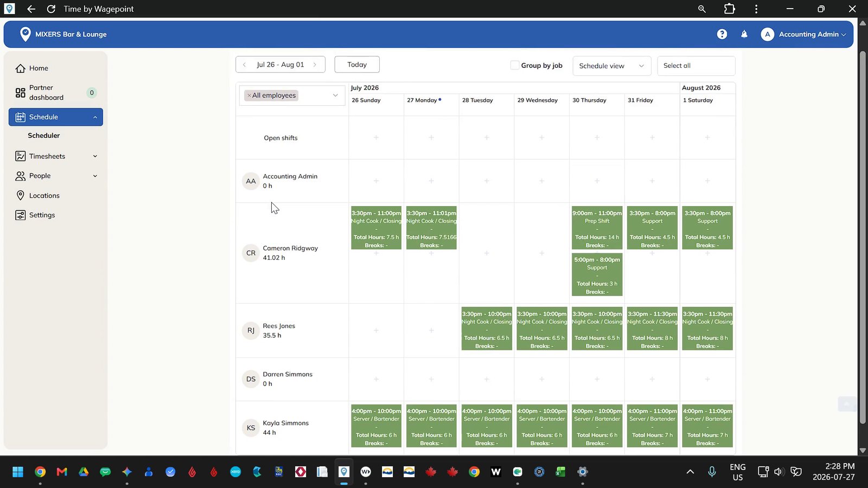Screen dimensions: 868x488
Task: Expand the Timesheets menu
Action: [95, 156]
